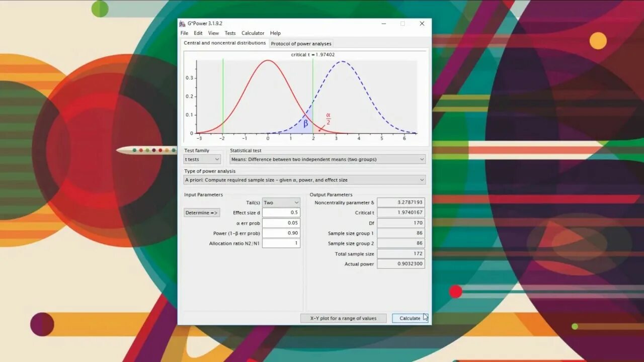The height and width of the screenshot is (362, 644).
Task: Click the β label in the plot
Action: [305, 123]
